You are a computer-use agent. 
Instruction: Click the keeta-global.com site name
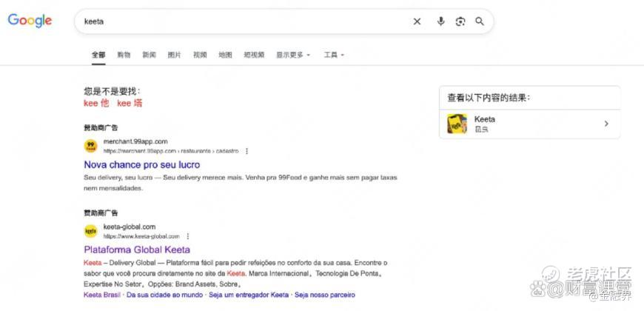[x=130, y=227]
